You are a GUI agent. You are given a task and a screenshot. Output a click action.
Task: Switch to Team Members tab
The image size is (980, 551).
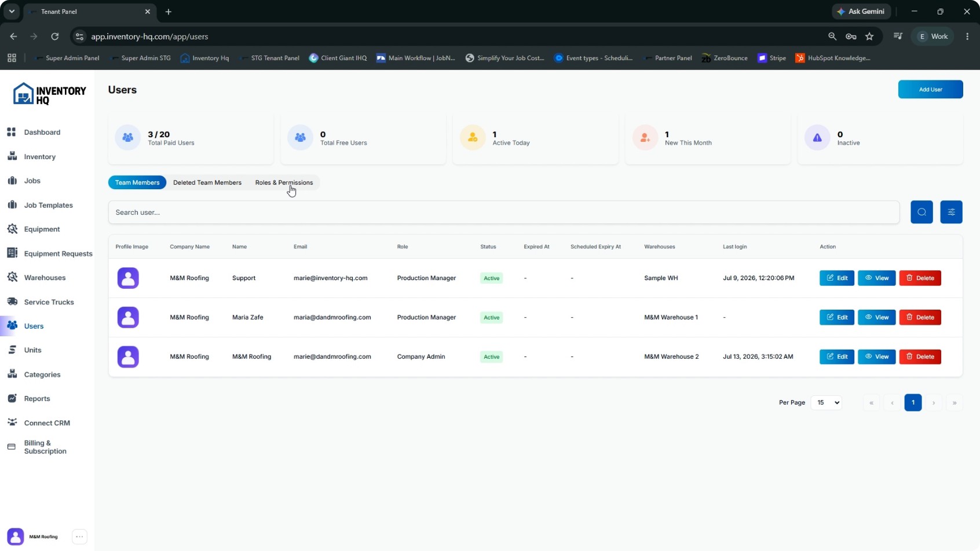point(137,182)
